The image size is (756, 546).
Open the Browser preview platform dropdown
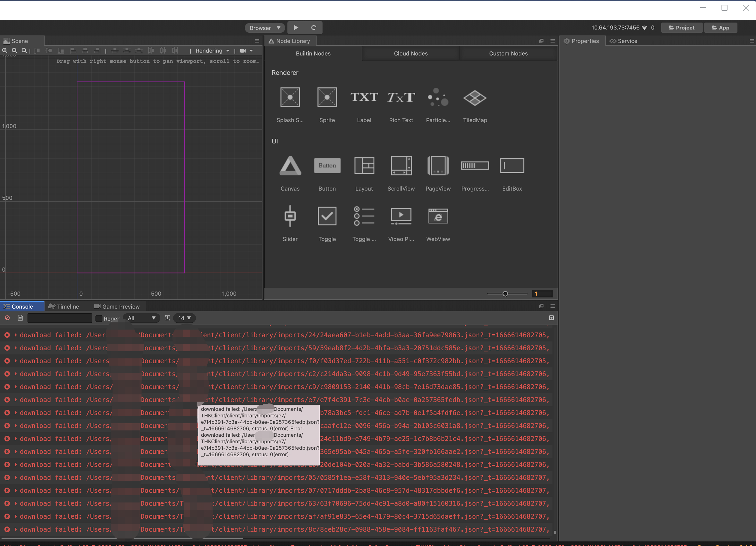click(x=265, y=28)
